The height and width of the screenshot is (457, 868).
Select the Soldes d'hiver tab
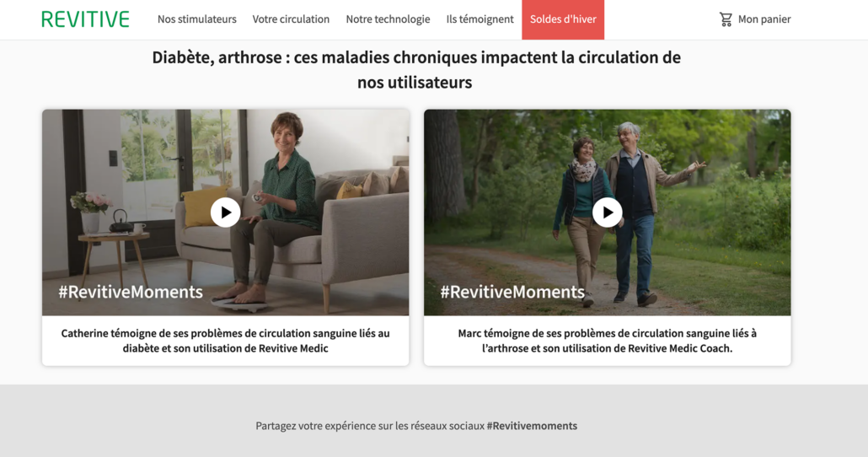[563, 19]
